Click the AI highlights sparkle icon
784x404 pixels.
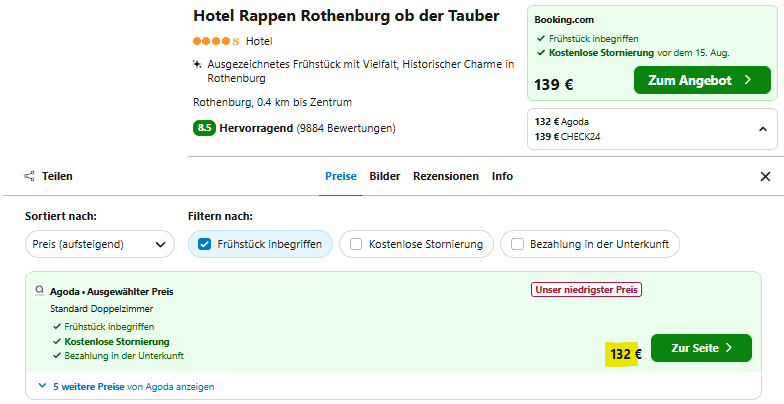pos(197,64)
